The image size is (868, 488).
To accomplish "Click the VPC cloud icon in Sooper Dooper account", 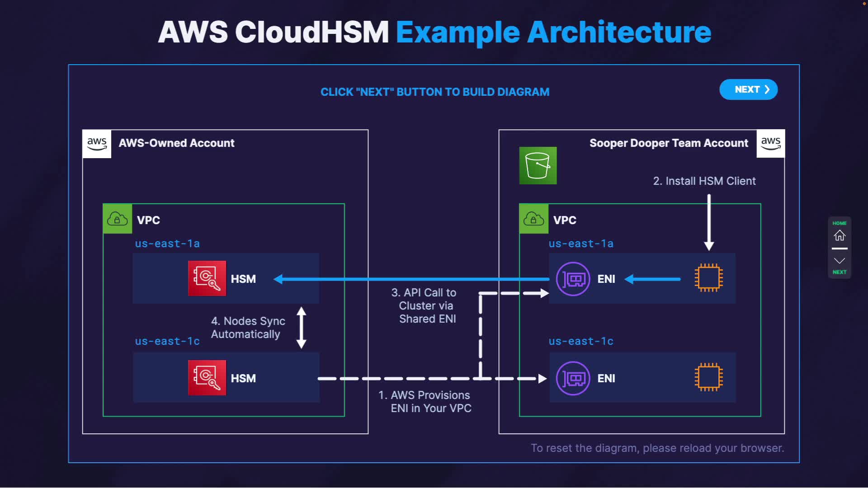I will point(533,219).
